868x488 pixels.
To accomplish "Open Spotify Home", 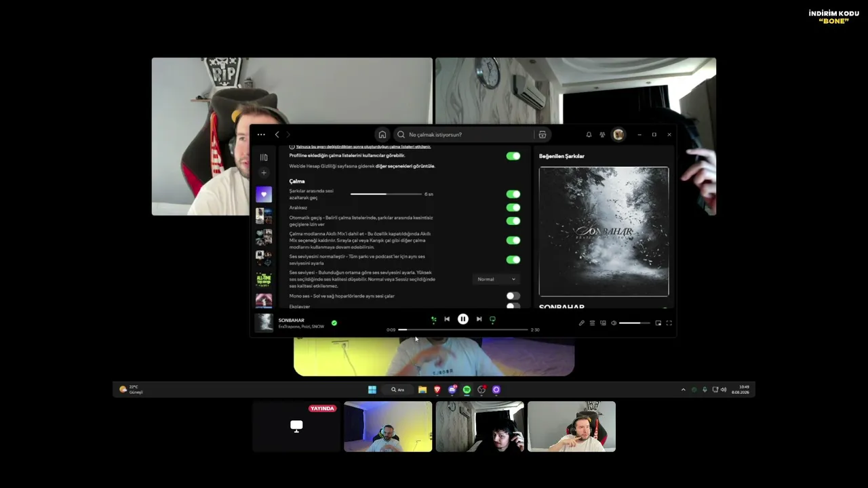I will tap(382, 135).
